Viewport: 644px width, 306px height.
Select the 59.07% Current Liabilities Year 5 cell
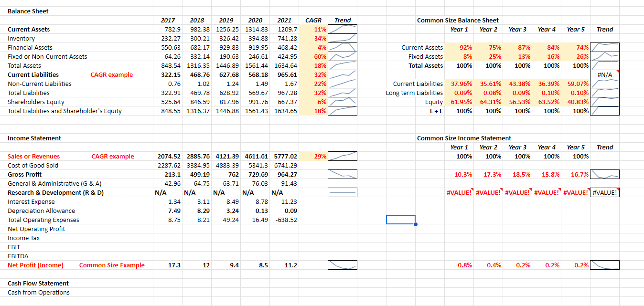pos(577,84)
